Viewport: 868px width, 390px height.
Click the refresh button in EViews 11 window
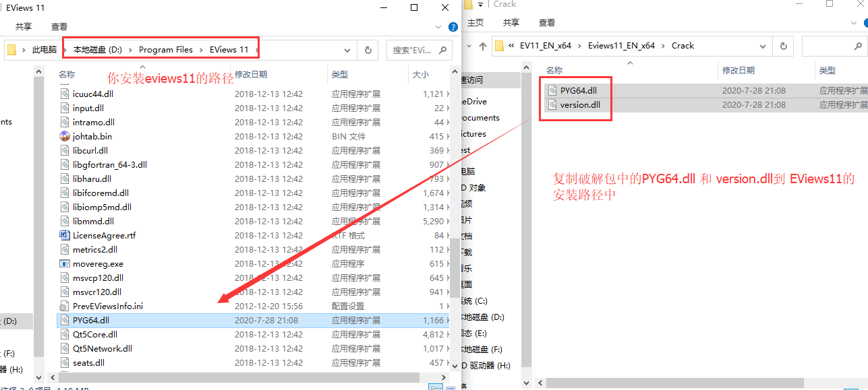[x=368, y=50]
